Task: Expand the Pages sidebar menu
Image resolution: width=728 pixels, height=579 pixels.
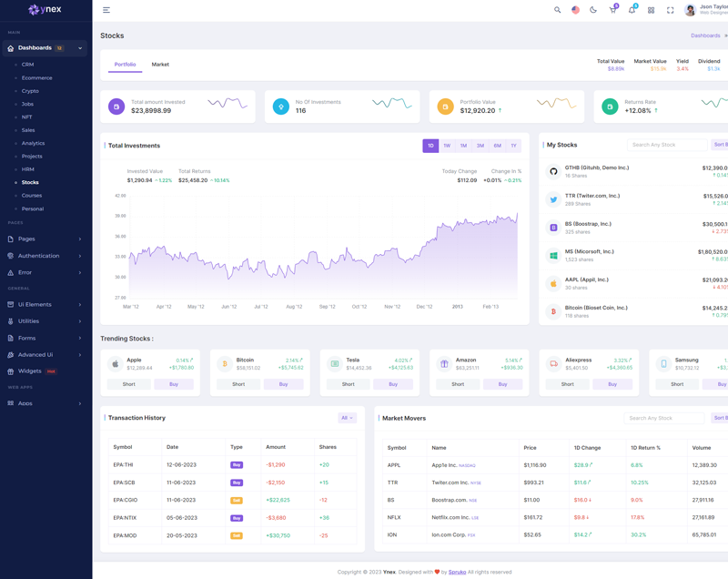Action: [44, 239]
